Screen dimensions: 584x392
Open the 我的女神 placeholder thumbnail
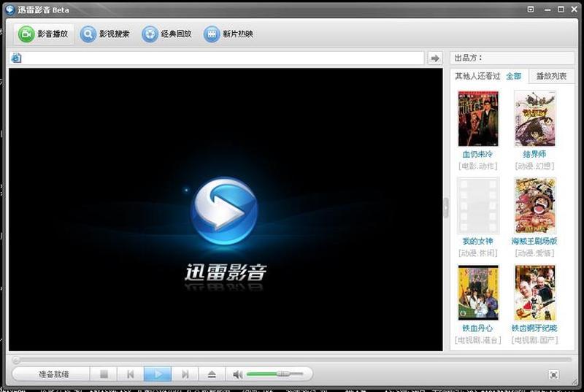pyautogui.click(x=478, y=206)
